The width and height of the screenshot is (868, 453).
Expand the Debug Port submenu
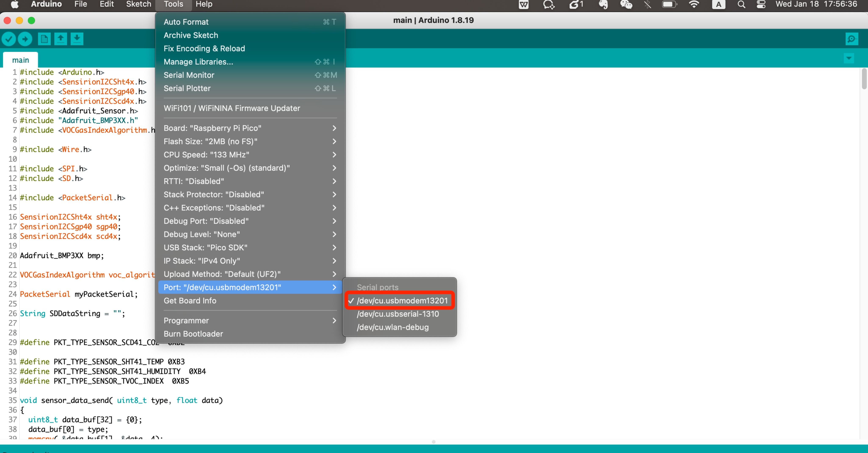pos(250,221)
